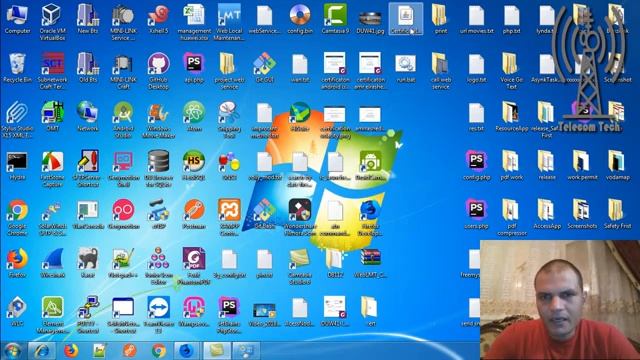Select the Xshell 5 shortcut

pos(158,20)
